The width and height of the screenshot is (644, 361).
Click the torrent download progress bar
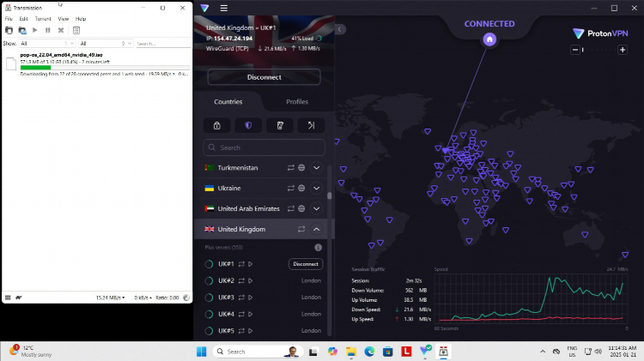pos(105,68)
